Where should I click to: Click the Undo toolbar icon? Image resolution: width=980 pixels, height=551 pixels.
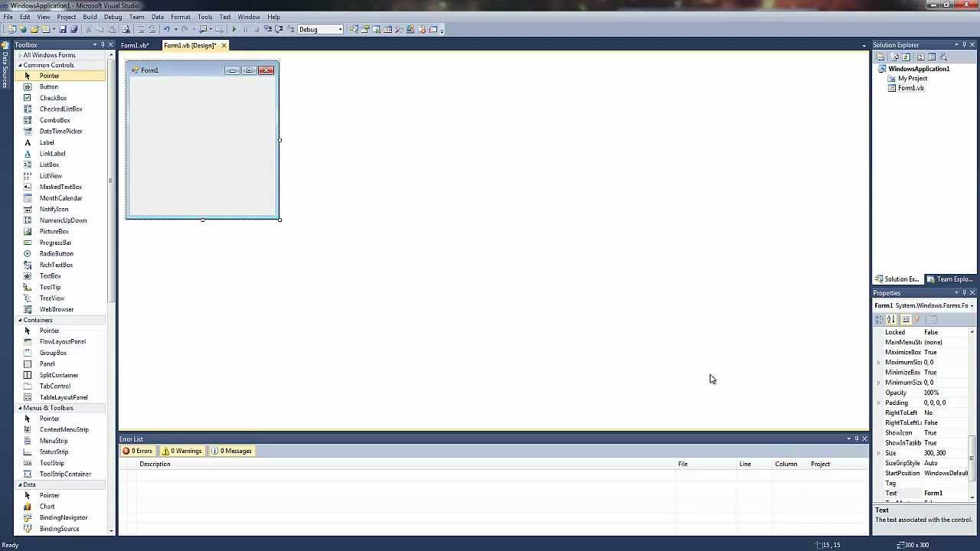(166, 30)
